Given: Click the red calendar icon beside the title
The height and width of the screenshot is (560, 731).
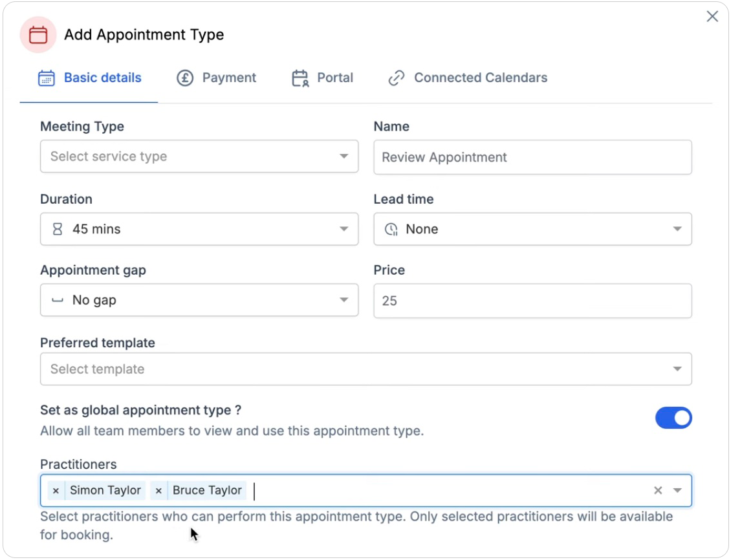Looking at the screenshot, I should 38,35.
